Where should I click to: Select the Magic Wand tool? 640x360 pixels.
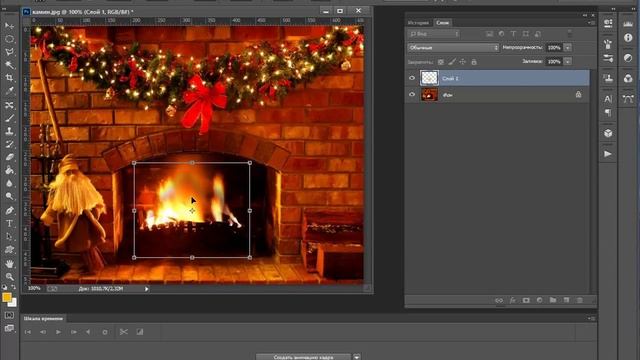(9, 65)
